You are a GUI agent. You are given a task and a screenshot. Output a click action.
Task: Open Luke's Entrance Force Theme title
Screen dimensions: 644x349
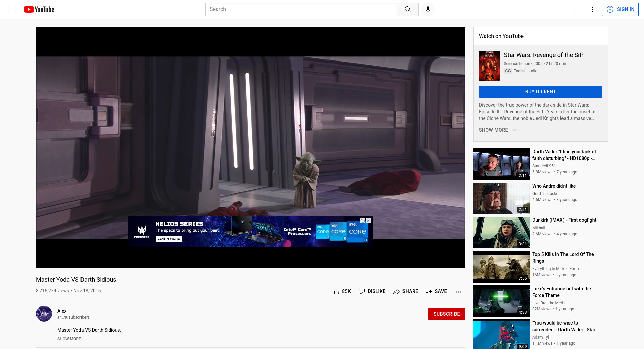pos(561,292)
